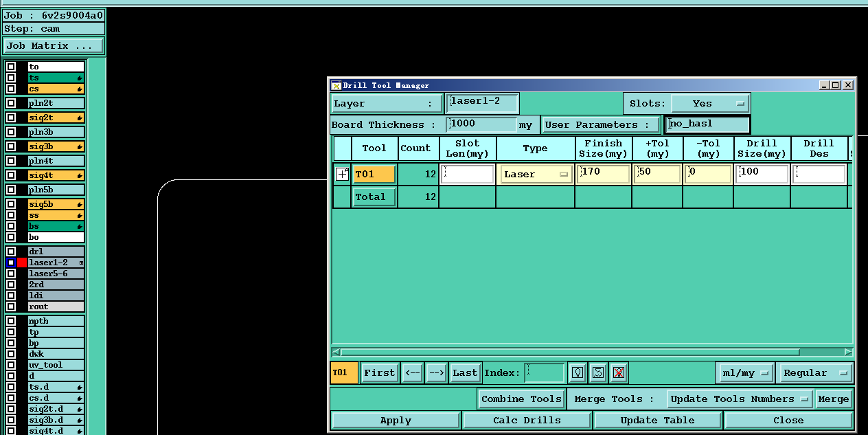The height and width of the screenshot is (435, 868).
Task: Click the Apply button
Action: 396,421
